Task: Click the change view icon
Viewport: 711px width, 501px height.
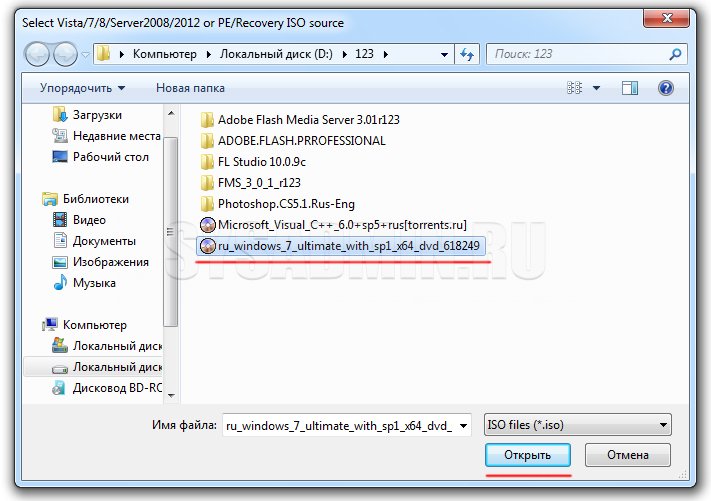Action: point(575,88)
